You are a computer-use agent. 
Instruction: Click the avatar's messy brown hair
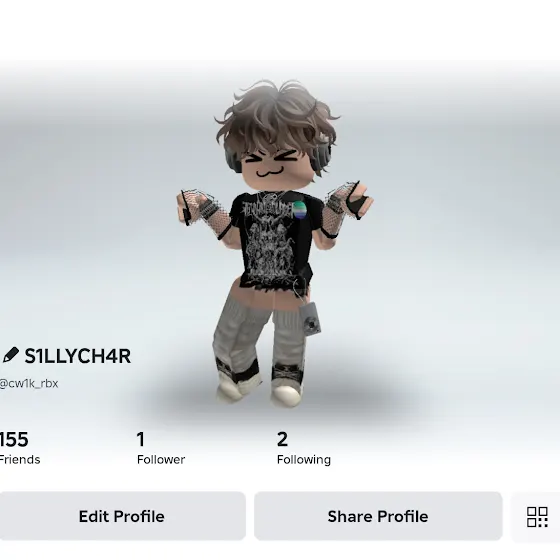pos(277,121)
